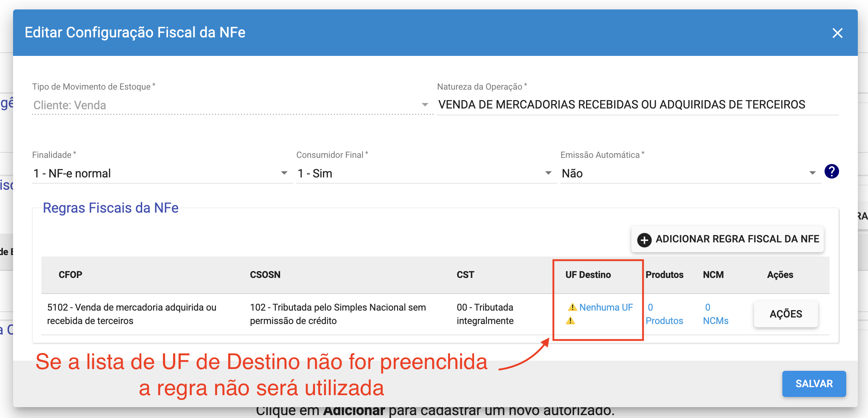Open the 0 Produtos link
Image resolution: width=868 pixels, height=418 pixels.
pos(664,314)
